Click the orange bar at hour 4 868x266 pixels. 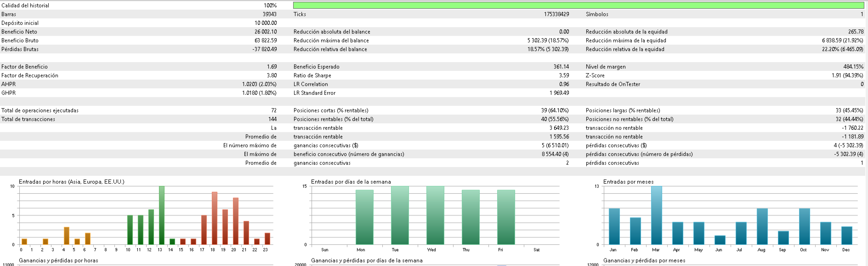67,236
